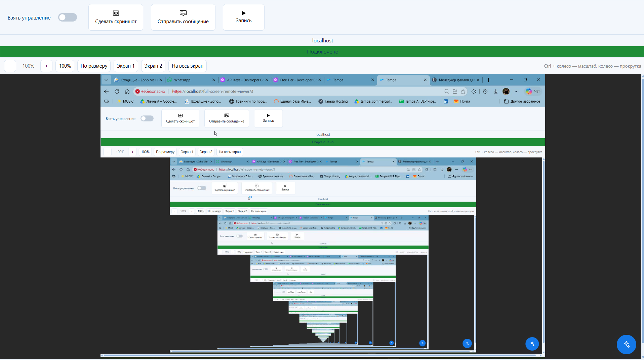The width and height of the screenshot is (644, 360).
Task: Click the Небезопасно security warning badge
Action: [150, 92]
